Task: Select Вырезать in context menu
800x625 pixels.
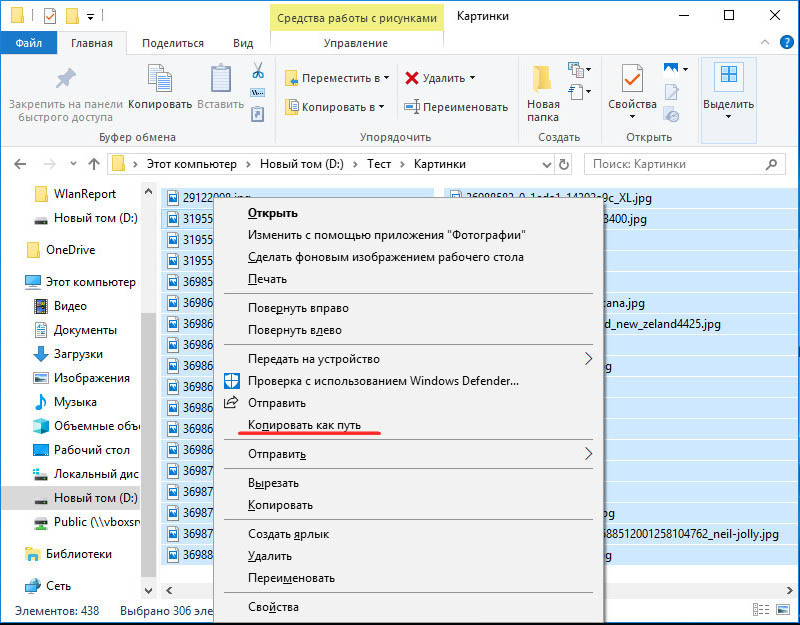Action: coord(273,483)
